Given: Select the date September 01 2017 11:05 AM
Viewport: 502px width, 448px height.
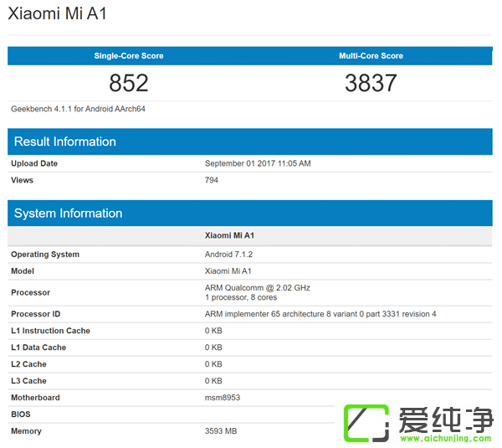Looking at the screenshot, I should 258,163.
